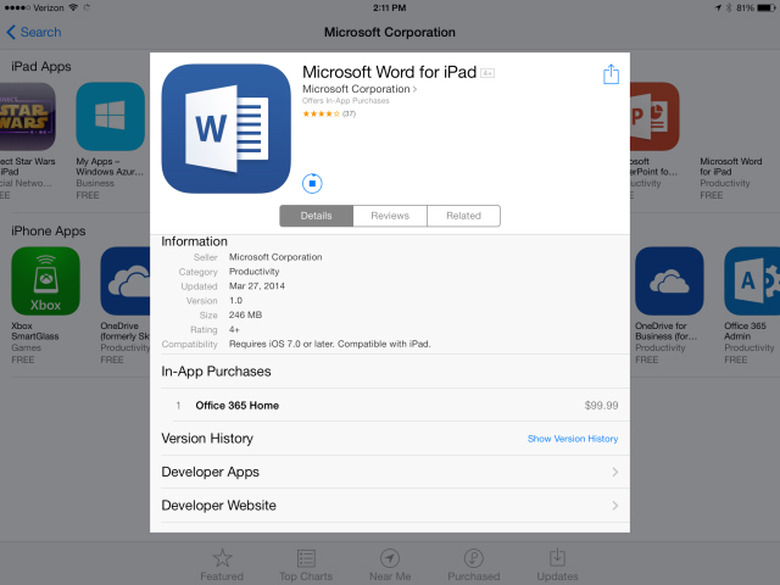Tap the Offers In-App Purchases label

[x=346, y=100]
